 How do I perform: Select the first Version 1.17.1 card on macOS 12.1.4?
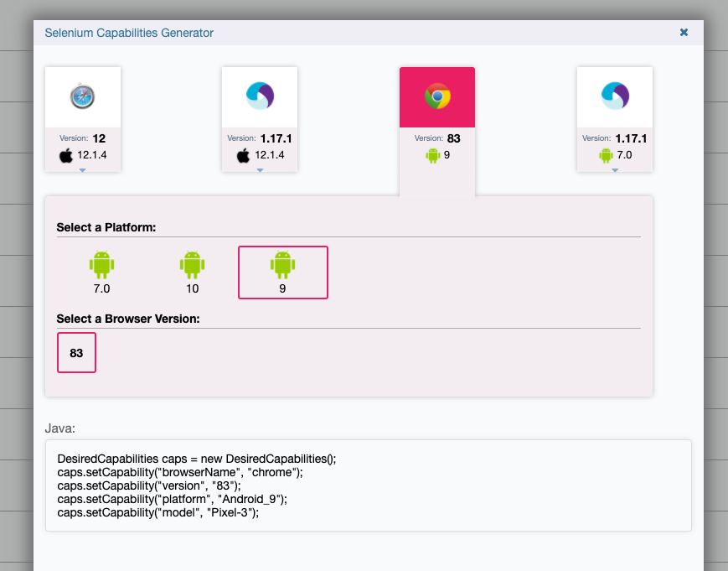click(x=260, y=119)
